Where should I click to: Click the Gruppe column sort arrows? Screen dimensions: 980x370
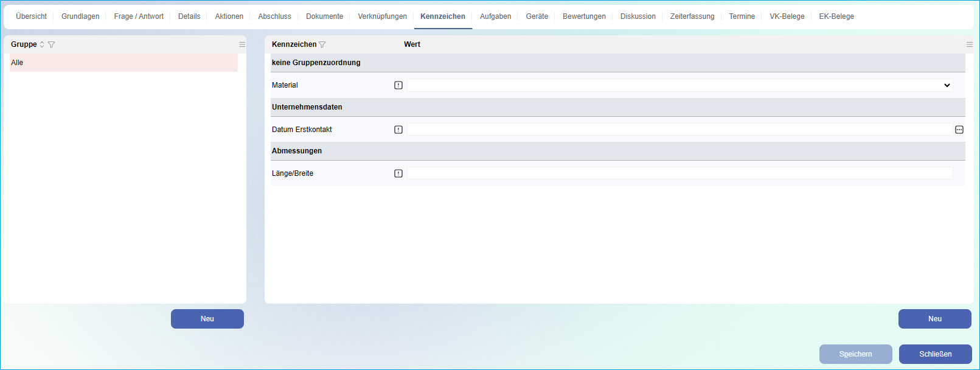click(42, 44)
